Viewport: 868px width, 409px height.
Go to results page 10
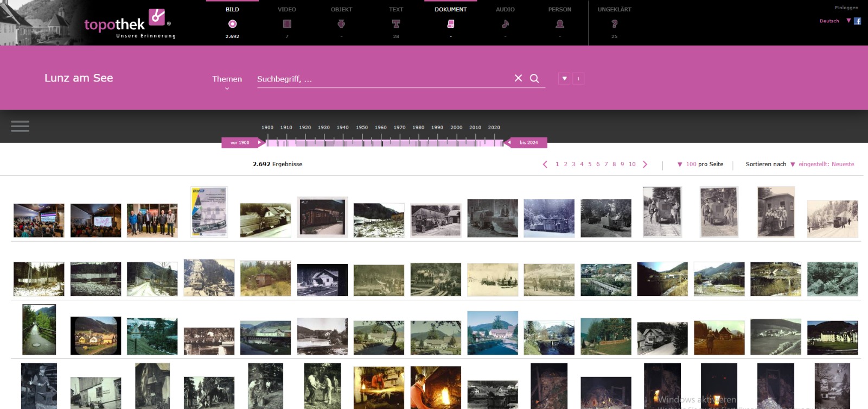pyautogui.click(x=632, y=164)
